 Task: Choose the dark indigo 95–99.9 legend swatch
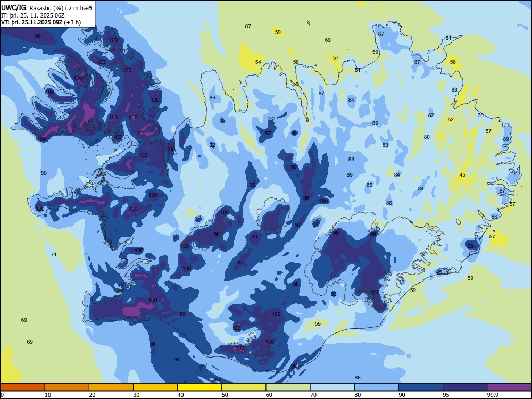point(465,387)
